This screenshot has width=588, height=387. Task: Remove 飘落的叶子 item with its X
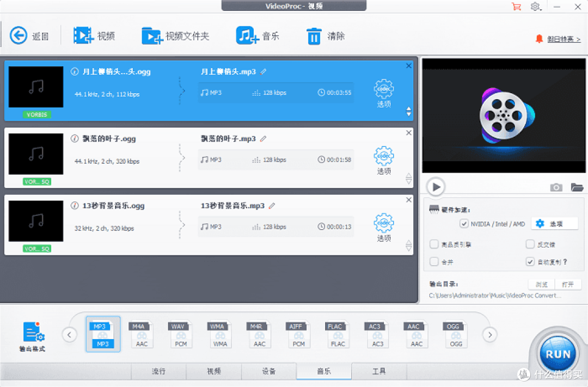409,133
